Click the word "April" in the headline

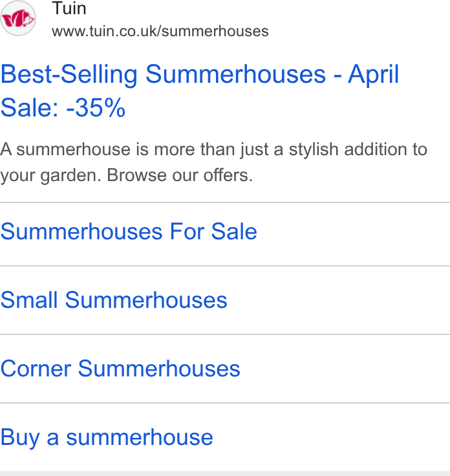pyautogui.click(x=374, y=74)
